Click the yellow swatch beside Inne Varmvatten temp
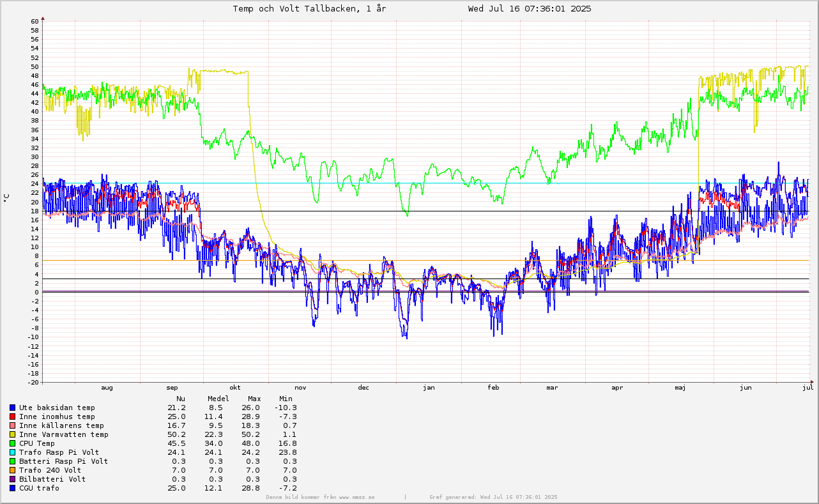Image resolution: width=819 pixels, height=504 pixels. tap(12, 434)
